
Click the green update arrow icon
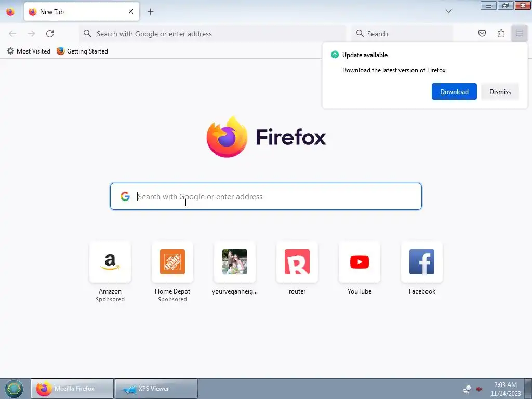pyautogui.click(x=335, y=55)
